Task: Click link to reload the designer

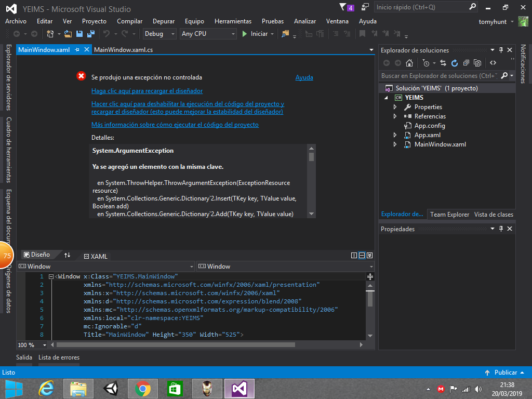Action: (x=147, y=91)
